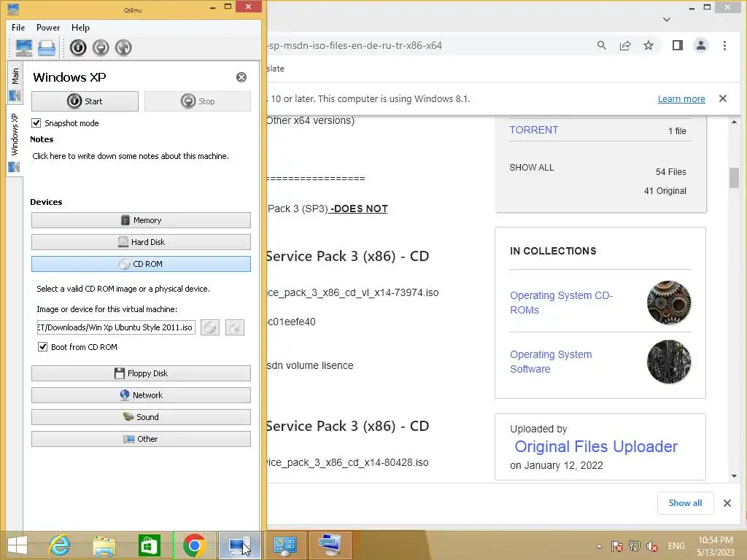Click the Action Center flag icon
Viewport: 747px width, 560px height.
coord(617,546)
